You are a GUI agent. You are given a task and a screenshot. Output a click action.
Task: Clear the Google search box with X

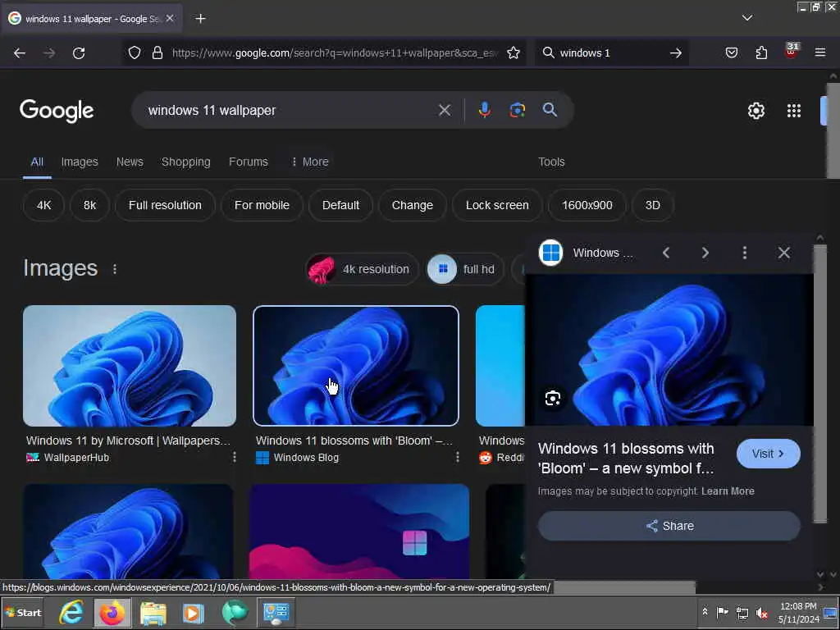click(x=445, y=111)
